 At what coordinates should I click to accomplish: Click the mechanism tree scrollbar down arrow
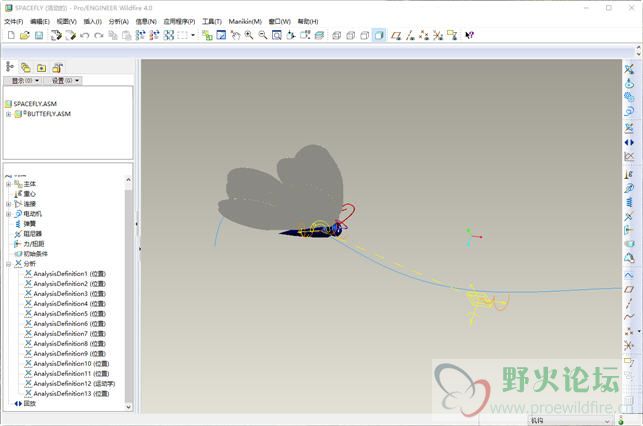point(128,406)
